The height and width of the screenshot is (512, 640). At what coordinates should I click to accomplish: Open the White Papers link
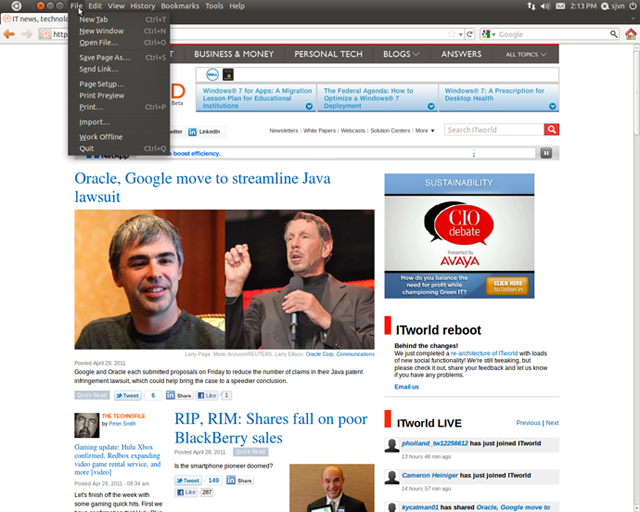point(319,131)
